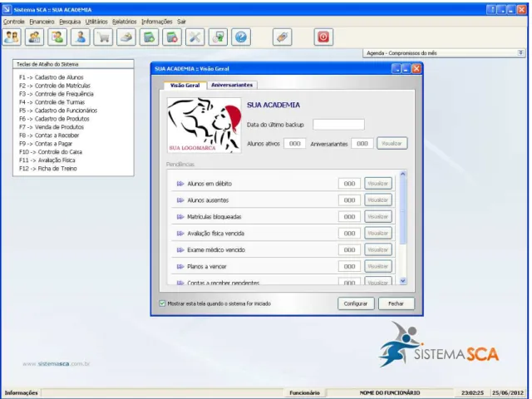The height and width of the screenshot is (399, 532).
Task: Click the 'F12 -> Ficha de Treino' line
Action: [48, 169]
